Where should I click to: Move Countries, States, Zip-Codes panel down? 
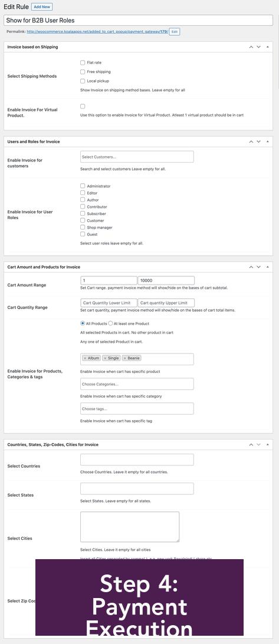point(259,444)
